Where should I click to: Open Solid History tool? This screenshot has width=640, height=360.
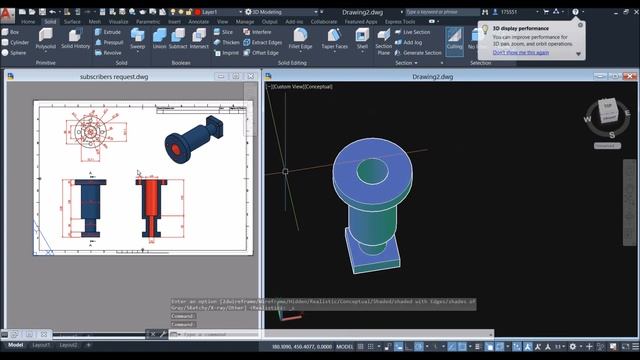click(x=76, y=39)
